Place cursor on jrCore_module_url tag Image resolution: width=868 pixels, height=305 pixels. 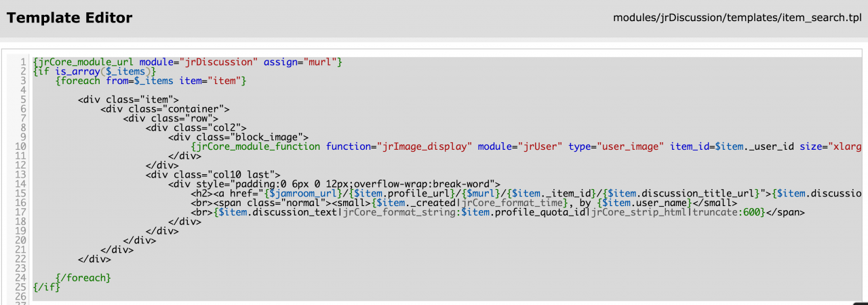point(85,62)
